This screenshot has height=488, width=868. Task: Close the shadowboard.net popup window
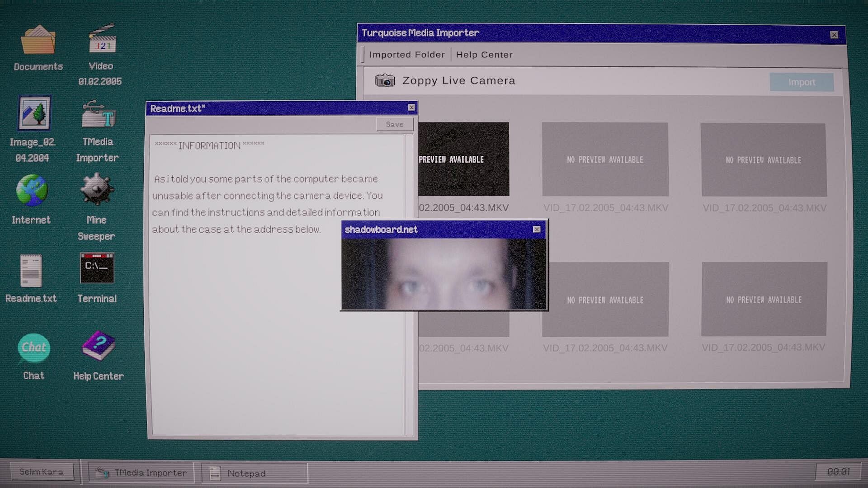tap(537, 230)
